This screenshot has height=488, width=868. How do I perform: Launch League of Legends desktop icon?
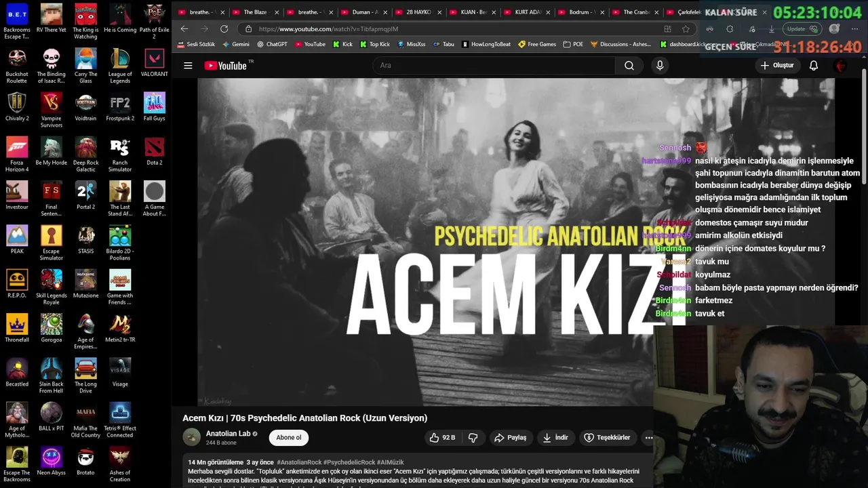pyautogui.click(x=120, y=66)
